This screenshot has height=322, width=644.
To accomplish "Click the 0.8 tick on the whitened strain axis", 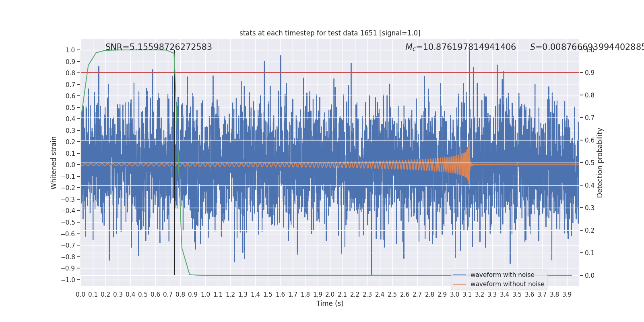I will 70,73.
